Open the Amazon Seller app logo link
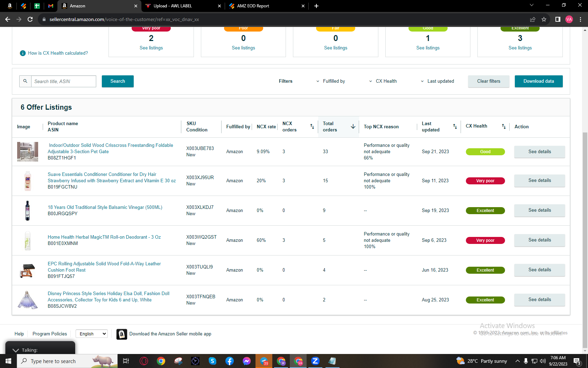The image size is (588, 368). pos(122,334)
